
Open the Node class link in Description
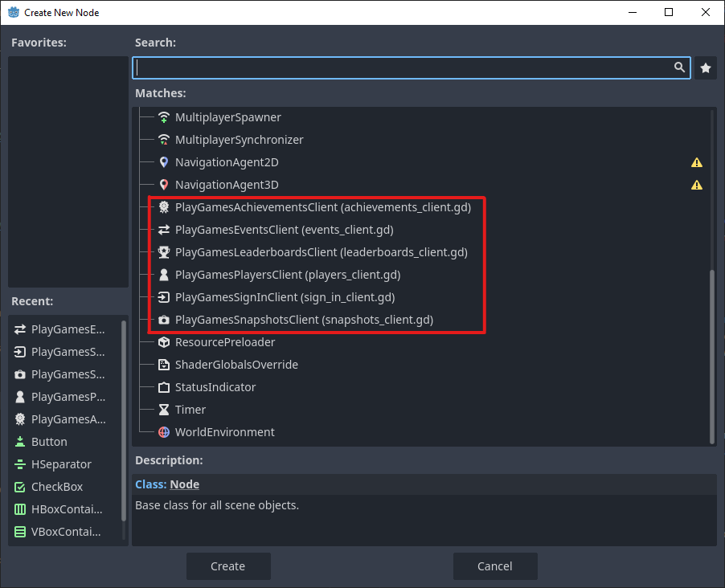tap(185, 484)
